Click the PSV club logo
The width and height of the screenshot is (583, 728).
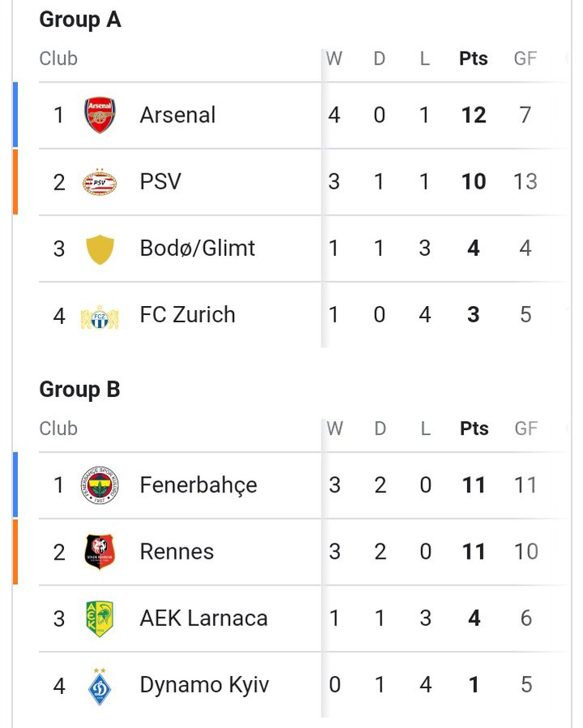click(100, 181)
